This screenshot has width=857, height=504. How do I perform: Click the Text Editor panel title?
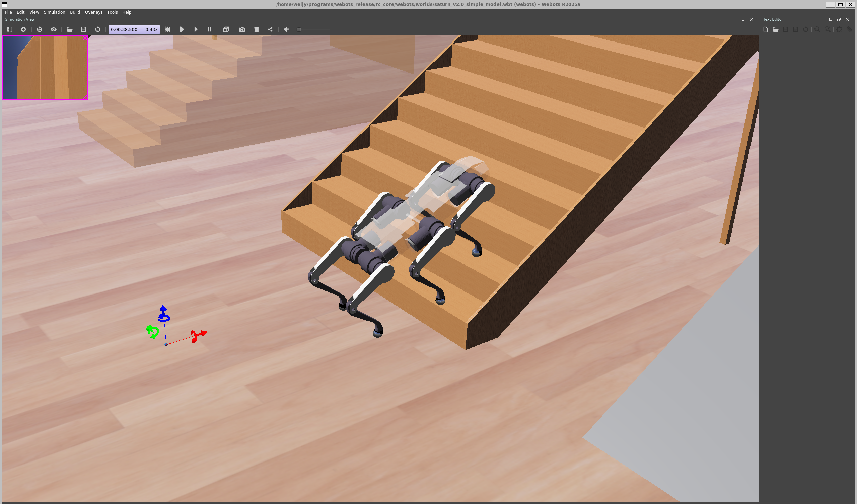click(x=773, y=19)
